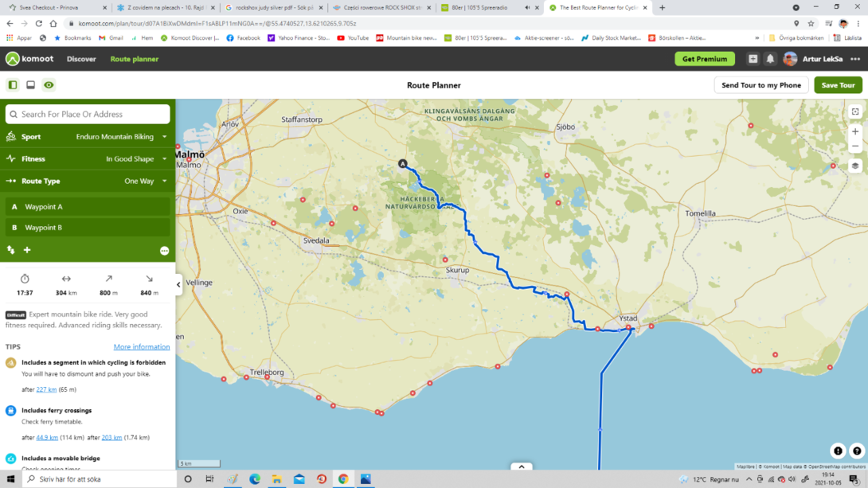Viewport: 868px width, 488px height.
Task: Open the Sport dropdown
Action: pos(88,137)
